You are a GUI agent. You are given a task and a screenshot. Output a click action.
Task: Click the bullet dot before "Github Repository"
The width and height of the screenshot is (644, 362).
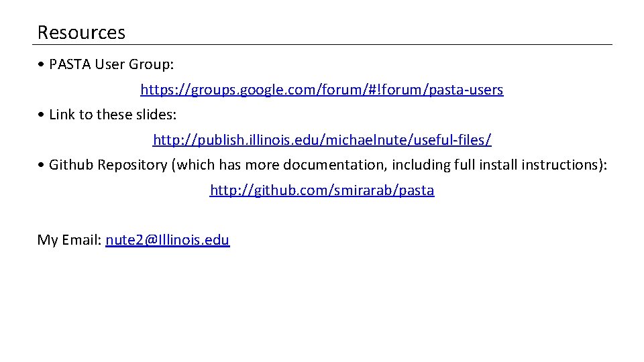tap(42, 166)
